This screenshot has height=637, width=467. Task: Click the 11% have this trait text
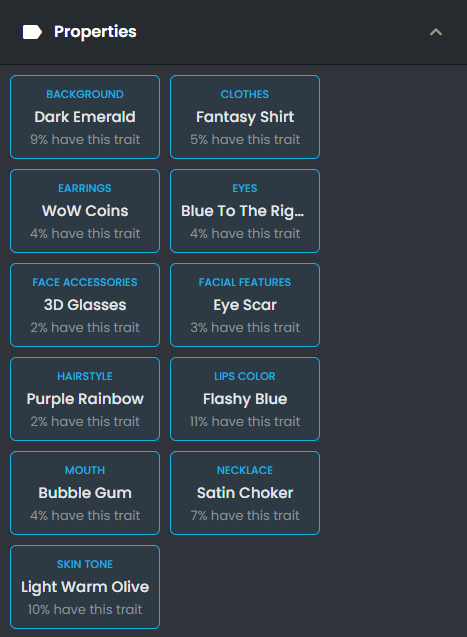coord(245,421)
